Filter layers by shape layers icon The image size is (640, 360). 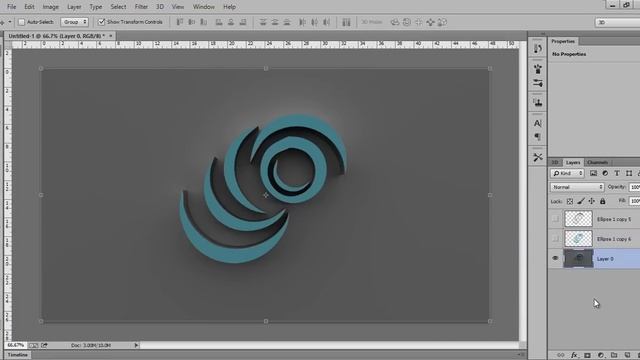pyautogui.click(x=629, y=173)
